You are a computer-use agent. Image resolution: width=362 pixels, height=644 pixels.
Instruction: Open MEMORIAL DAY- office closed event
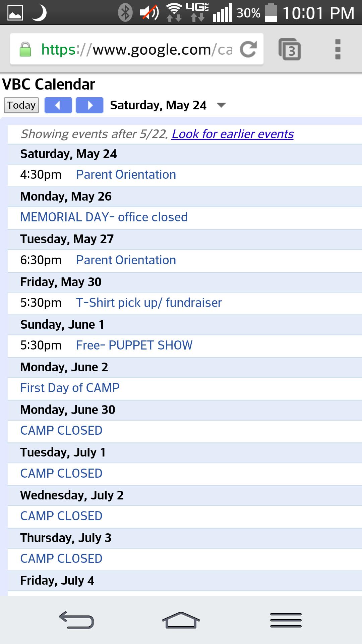(104, 217)
